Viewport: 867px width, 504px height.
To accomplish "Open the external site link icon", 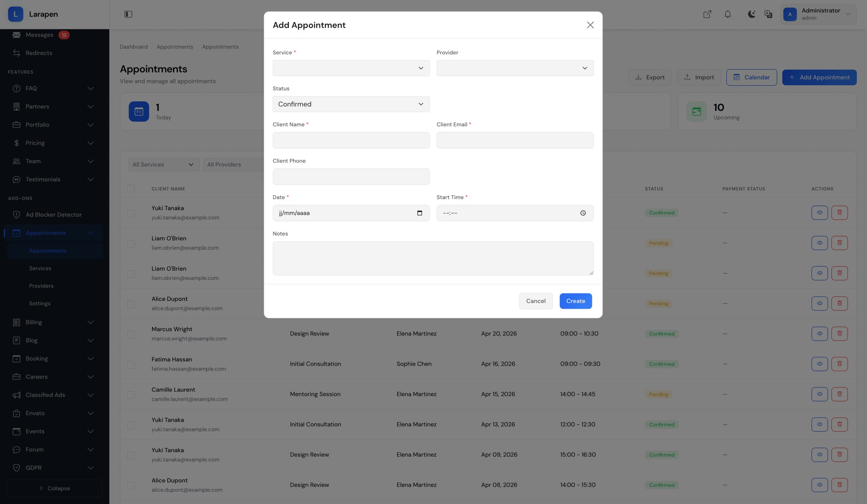I will point(707,14).
